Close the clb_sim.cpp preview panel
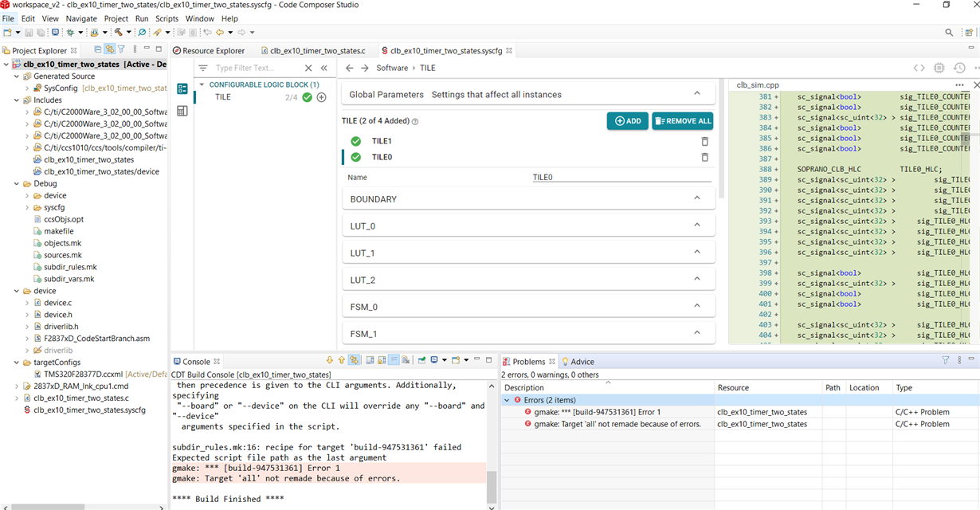980x510 pixels. tap(976, 84)
